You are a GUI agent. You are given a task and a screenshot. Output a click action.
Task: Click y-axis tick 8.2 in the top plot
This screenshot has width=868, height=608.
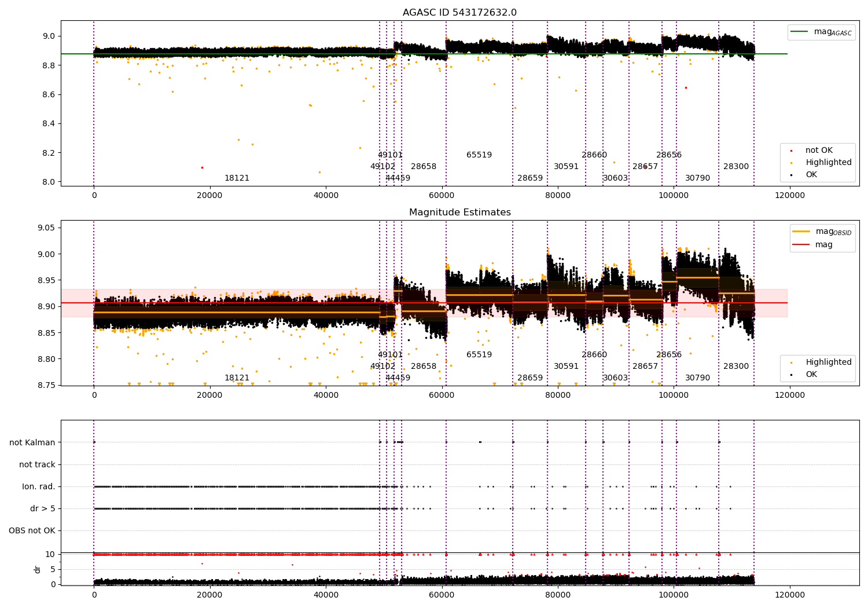49,153
